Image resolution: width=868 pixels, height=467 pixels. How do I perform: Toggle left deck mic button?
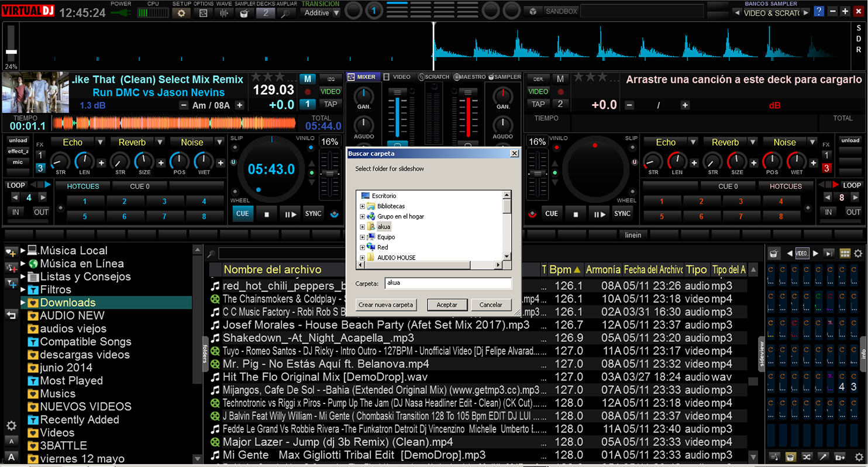pyautogui.click(x=18, y=162)
